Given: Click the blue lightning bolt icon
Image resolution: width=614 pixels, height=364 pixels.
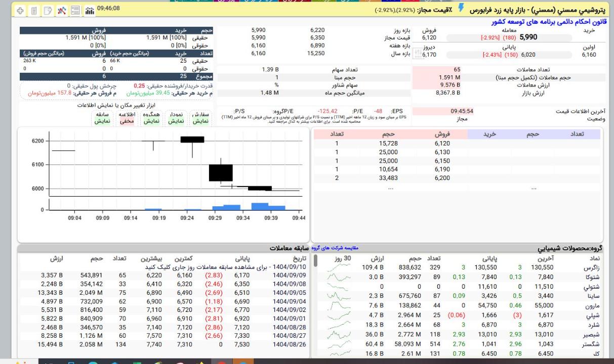Looking at the screenshot, I should [460, 8].
